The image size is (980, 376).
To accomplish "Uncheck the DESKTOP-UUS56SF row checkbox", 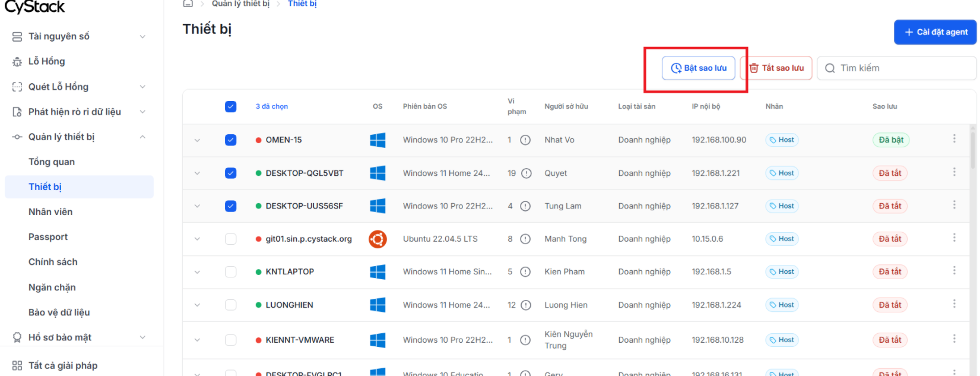I will coord(231,206).
